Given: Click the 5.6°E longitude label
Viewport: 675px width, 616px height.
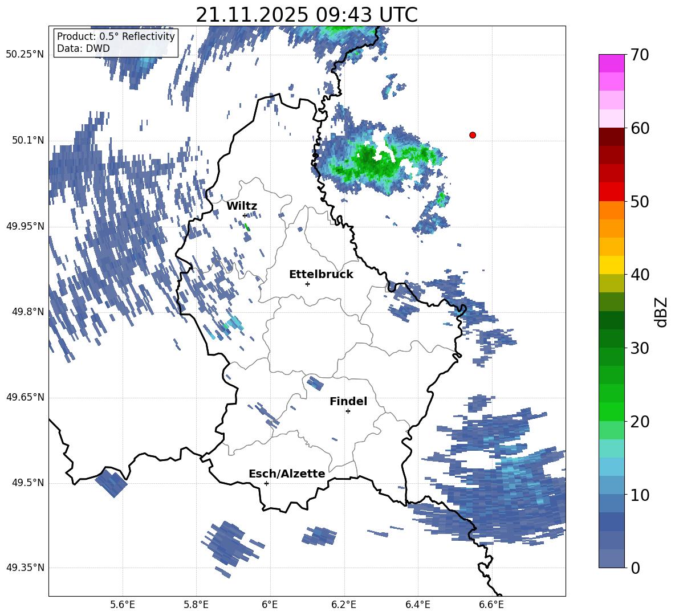Looking at the screenshot, I should 123,605.
